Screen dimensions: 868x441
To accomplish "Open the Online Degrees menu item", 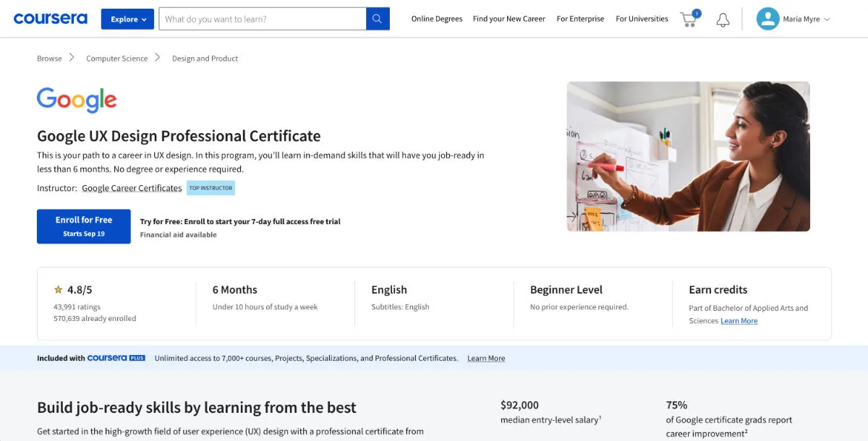I will point(437,19).
